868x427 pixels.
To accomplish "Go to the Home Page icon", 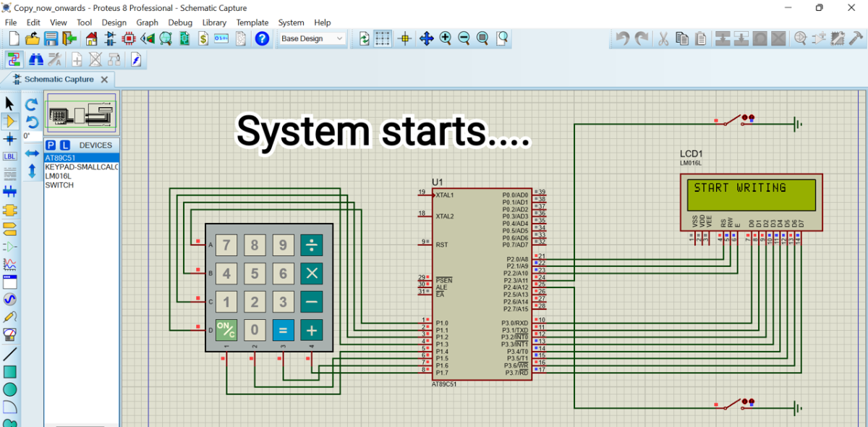I will pyautogui.click(x=91, y=38).
